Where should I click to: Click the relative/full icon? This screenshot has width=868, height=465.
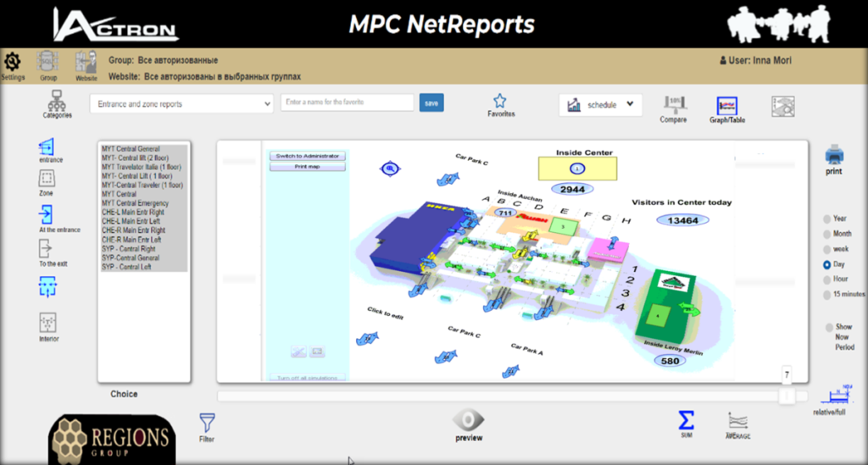[x=837, y=396]
